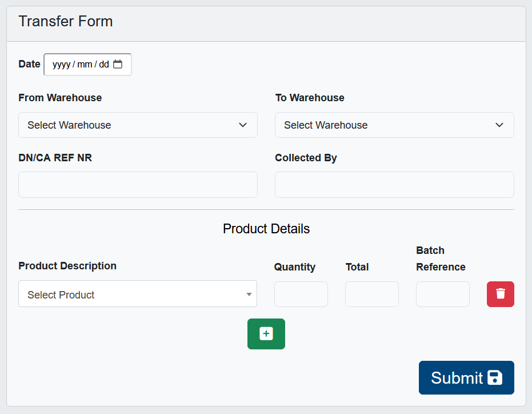Focus the Collected By input field
Image resolution: width=532 pixels, height=414 pixels.
(394, 185)
